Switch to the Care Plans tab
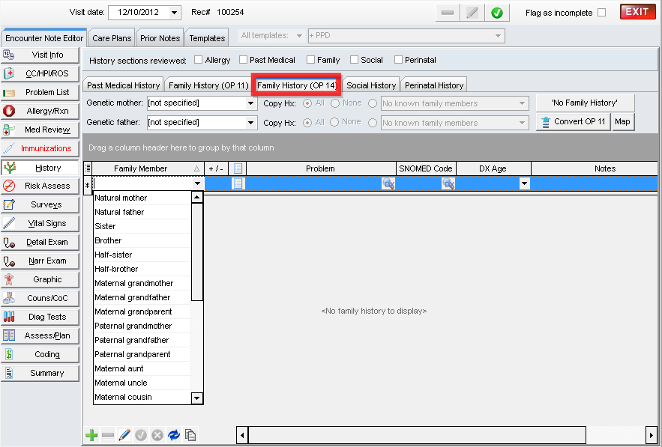 point(112,38)
